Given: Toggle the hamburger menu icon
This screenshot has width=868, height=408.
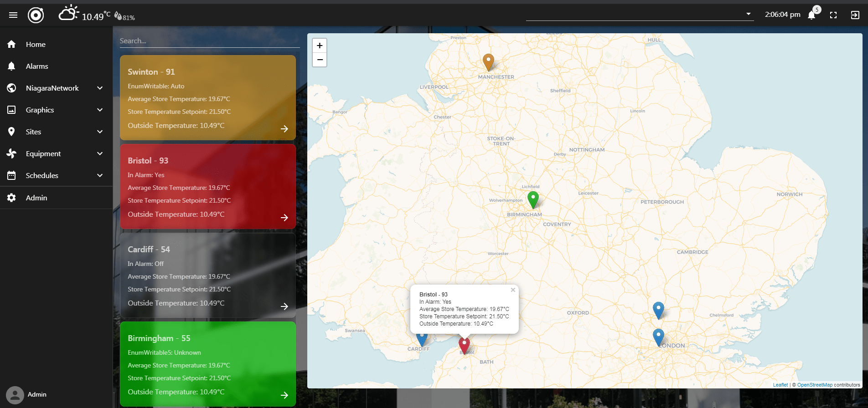Looking at the screenshot, I should (13, 15).
